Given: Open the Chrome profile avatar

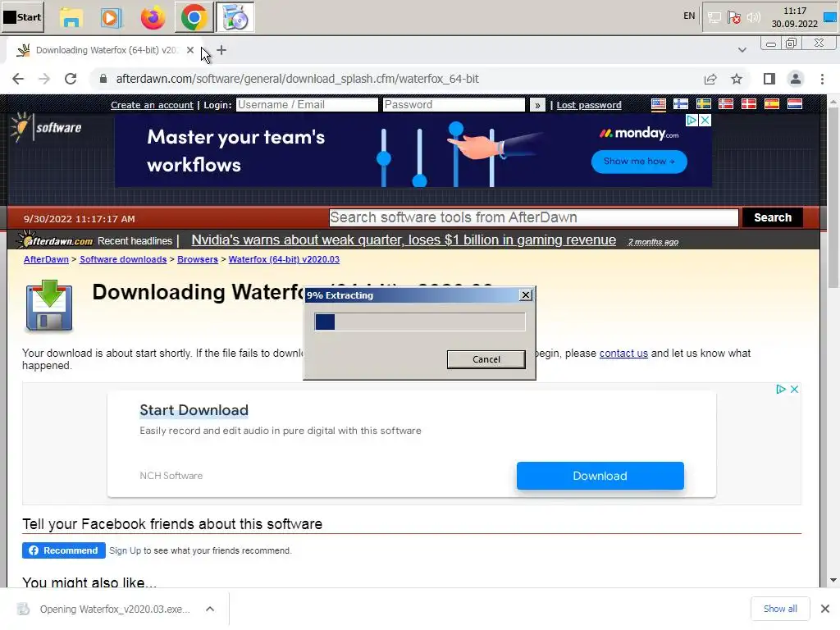Looking at the screenshot, I should (x=796, y=79).
